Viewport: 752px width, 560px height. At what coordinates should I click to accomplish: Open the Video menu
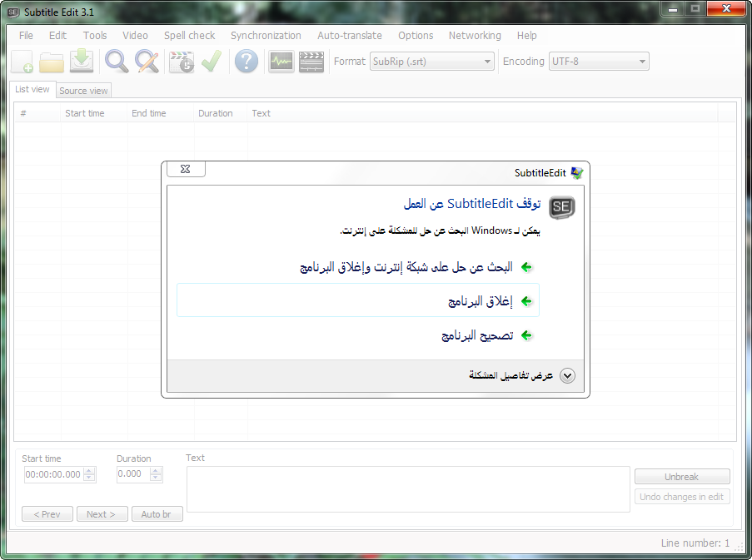135,36
